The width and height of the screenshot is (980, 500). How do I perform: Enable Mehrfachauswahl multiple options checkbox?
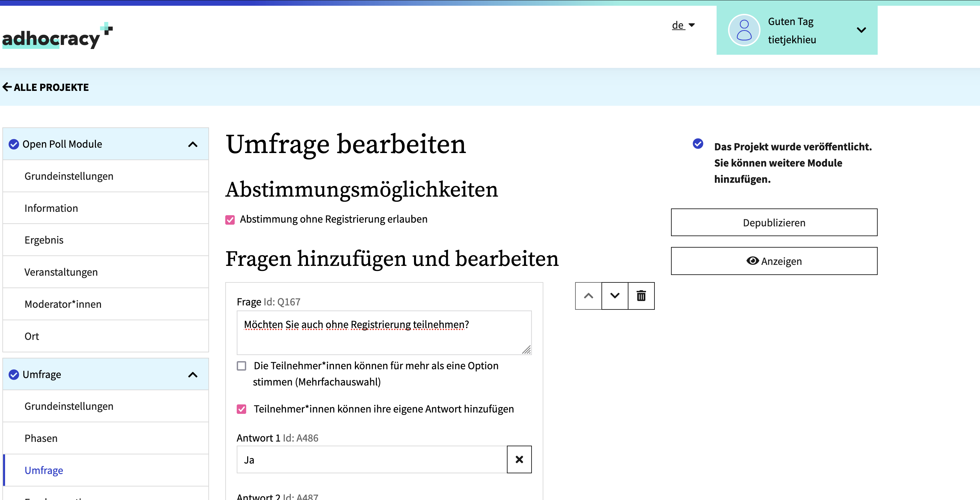[241, 366]
